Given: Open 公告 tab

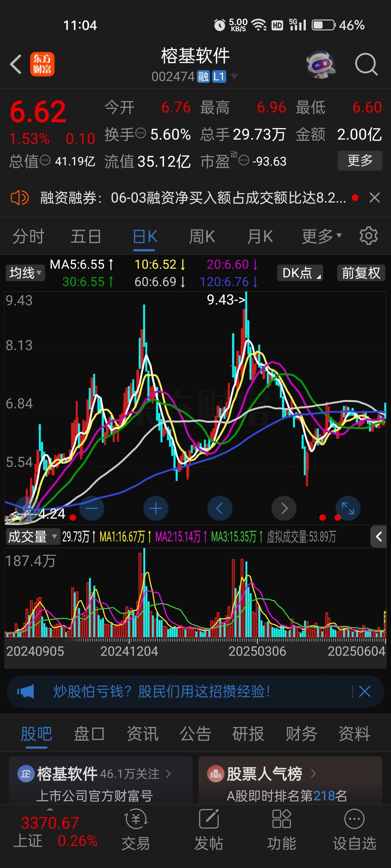Looking at the screenshot, I should [195, 734].
